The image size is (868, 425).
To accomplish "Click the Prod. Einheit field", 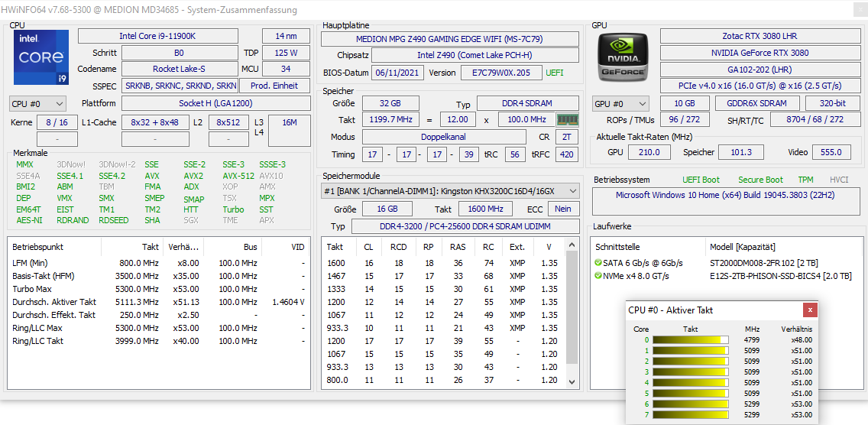I will coord(274,86).
